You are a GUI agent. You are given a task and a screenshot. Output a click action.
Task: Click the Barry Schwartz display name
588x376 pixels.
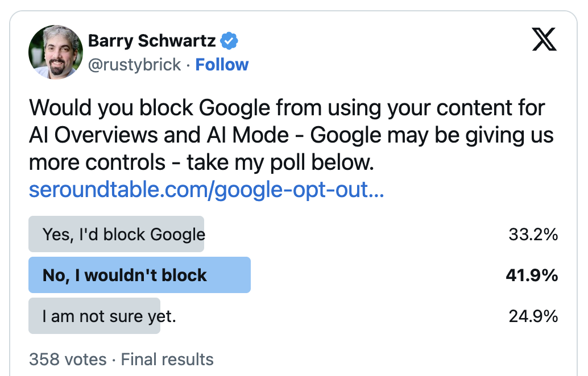click(154, 40)
